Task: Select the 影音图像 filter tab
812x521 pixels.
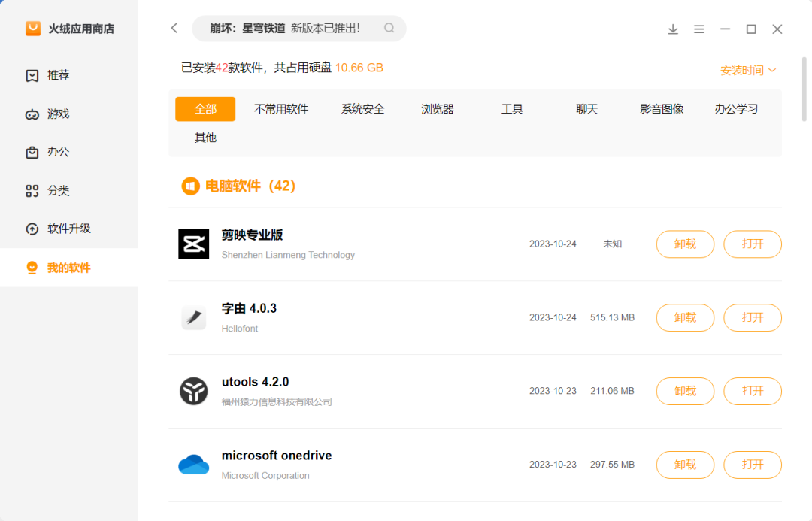Action: tap(662, 109)
